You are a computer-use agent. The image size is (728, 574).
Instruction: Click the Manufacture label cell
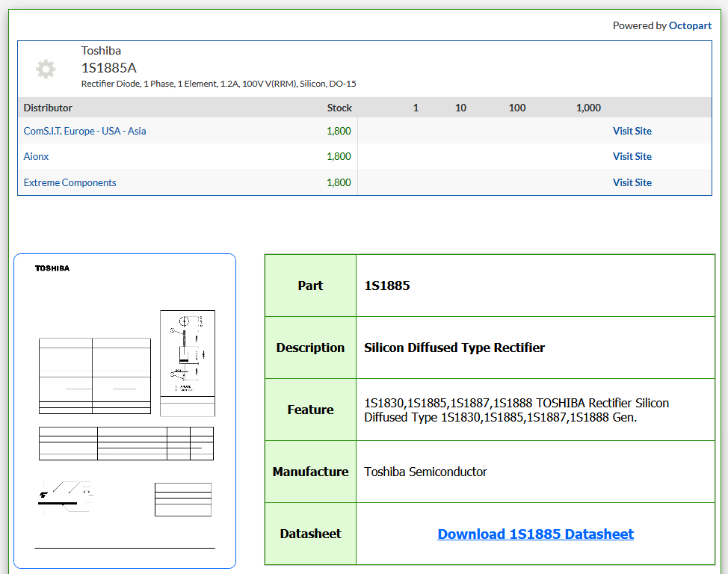pos(311,472)
